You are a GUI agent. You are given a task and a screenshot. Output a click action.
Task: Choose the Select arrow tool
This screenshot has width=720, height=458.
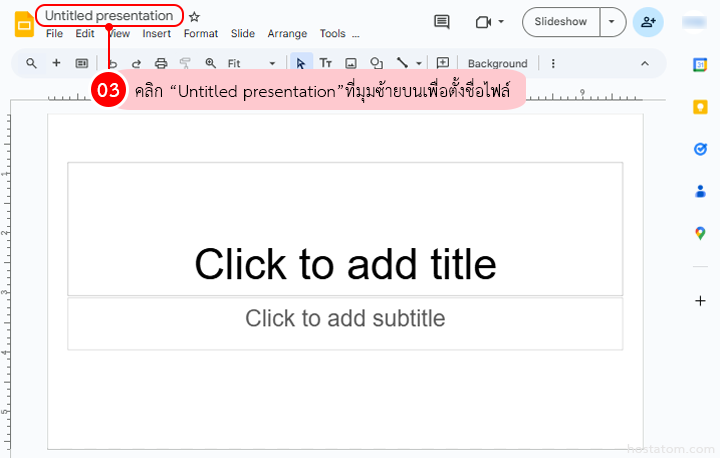(x=301, y=63)
